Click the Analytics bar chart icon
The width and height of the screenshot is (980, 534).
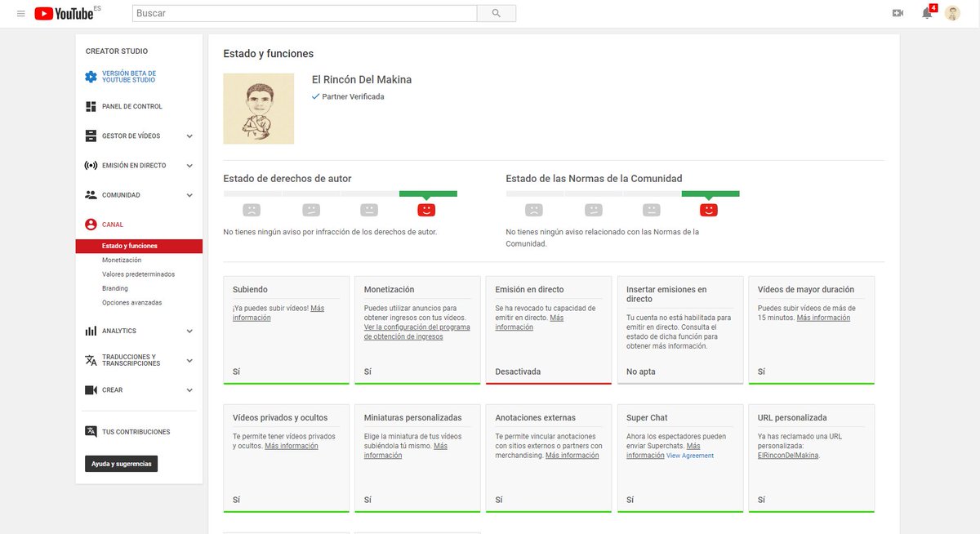pos(91,331)
